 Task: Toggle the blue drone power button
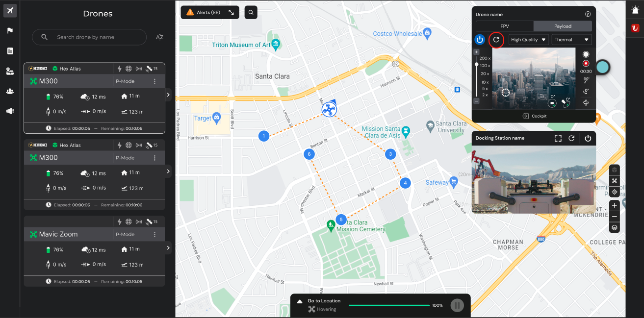tap(480, 40)
